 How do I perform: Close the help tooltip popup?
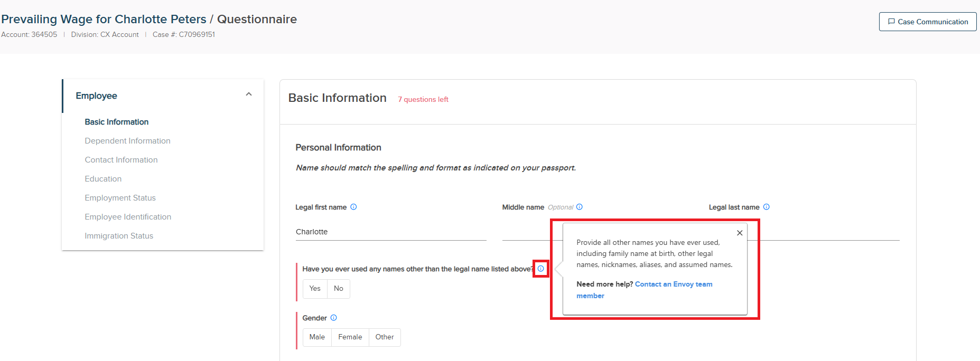point(739,233)
